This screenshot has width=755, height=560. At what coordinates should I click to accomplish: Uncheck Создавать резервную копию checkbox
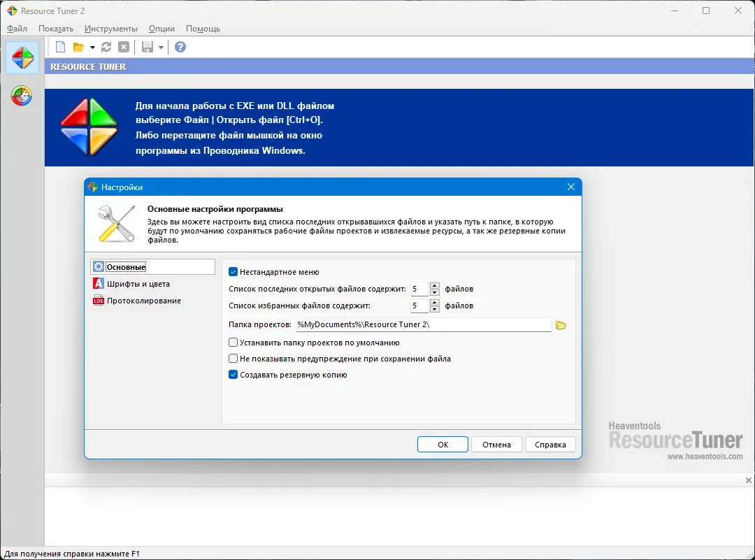click(x=233, y=375)
